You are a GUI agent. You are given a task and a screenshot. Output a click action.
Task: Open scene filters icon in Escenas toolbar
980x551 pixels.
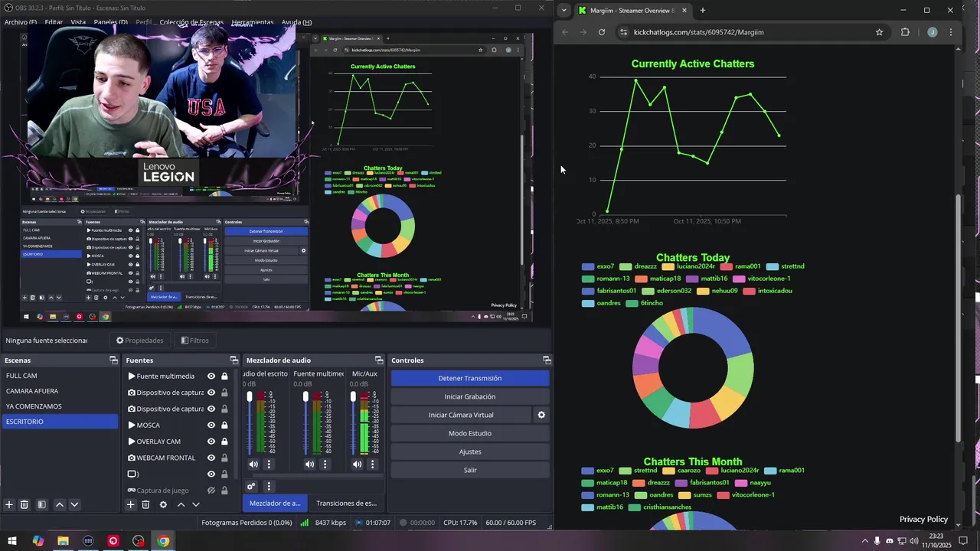tap(41, 505)
